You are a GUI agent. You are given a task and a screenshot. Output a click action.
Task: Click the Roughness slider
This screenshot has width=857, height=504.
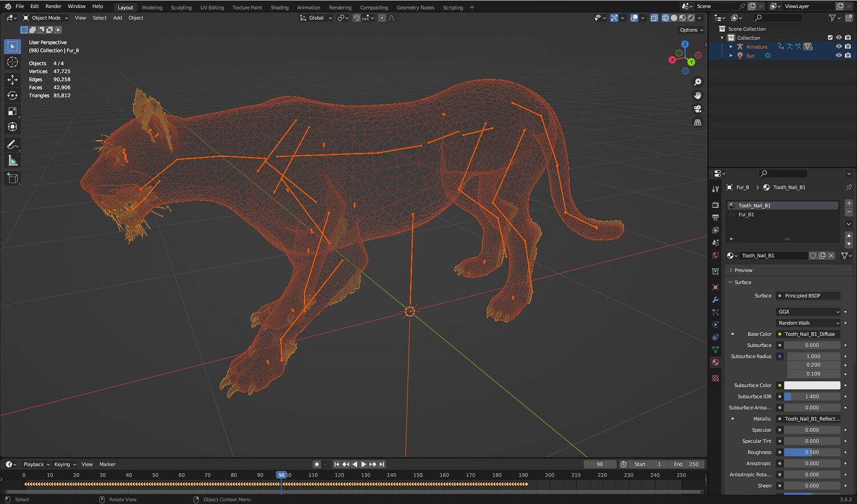point(812,452)
